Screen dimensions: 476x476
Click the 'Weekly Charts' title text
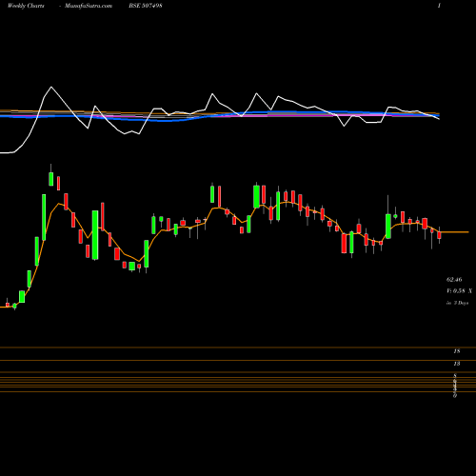coord(26,6)
